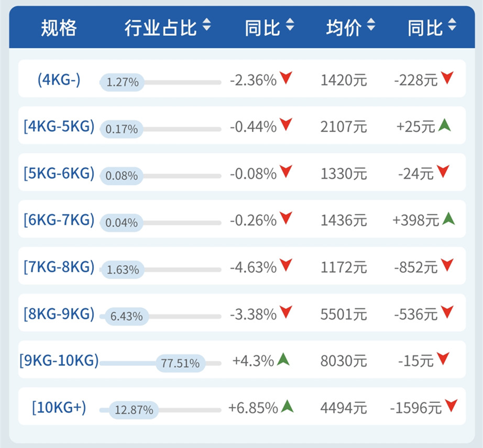Click sort arrows on last 同比 column
Screen dimensions: 483x448
[452, 25]
